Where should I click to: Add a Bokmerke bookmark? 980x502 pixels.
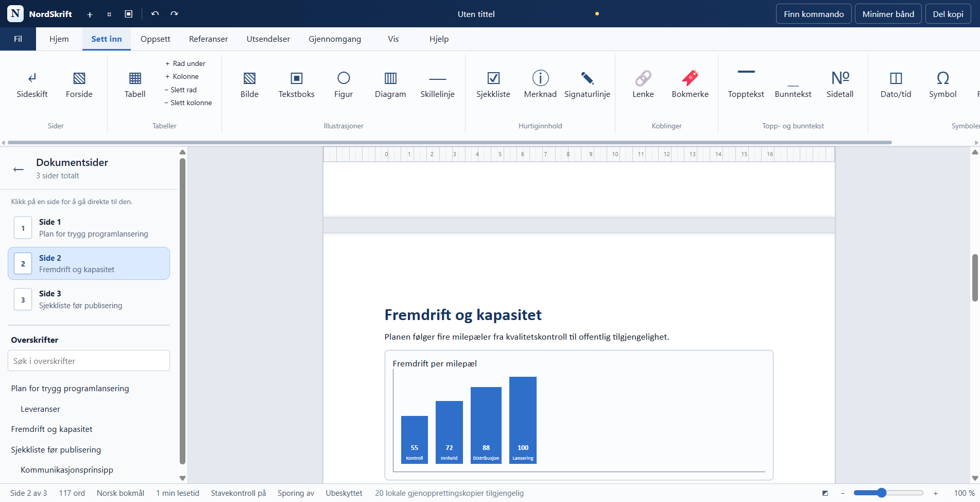click(690, 84)
